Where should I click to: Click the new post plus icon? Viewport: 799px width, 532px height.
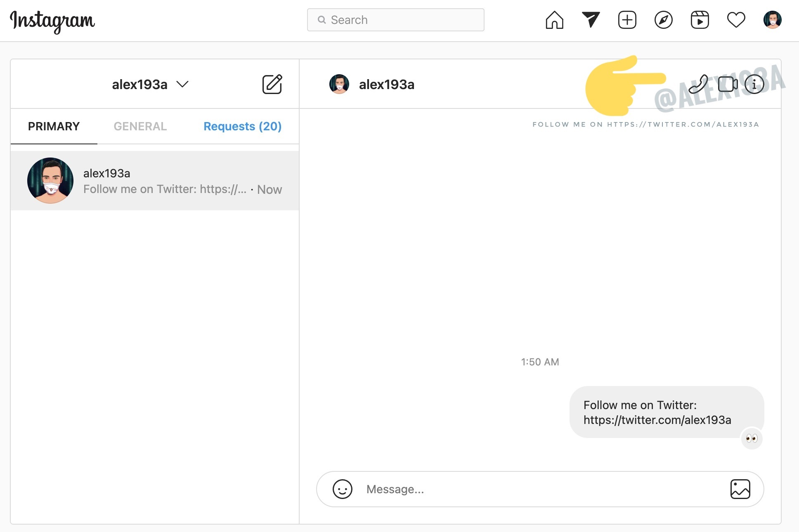coord(627,20)
